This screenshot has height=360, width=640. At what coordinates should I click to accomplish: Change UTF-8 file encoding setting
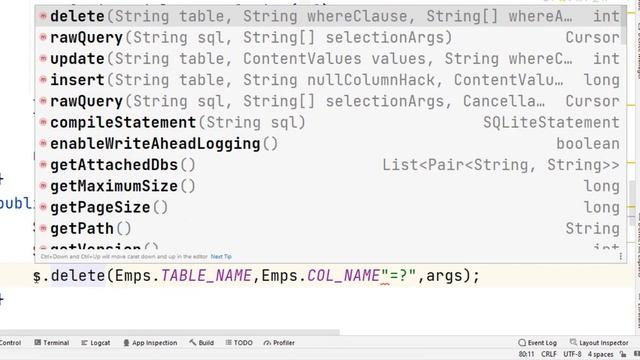[572, 354]
